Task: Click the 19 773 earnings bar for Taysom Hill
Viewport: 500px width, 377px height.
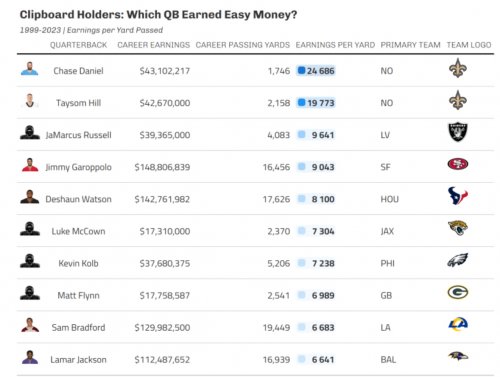Action: 316,103
